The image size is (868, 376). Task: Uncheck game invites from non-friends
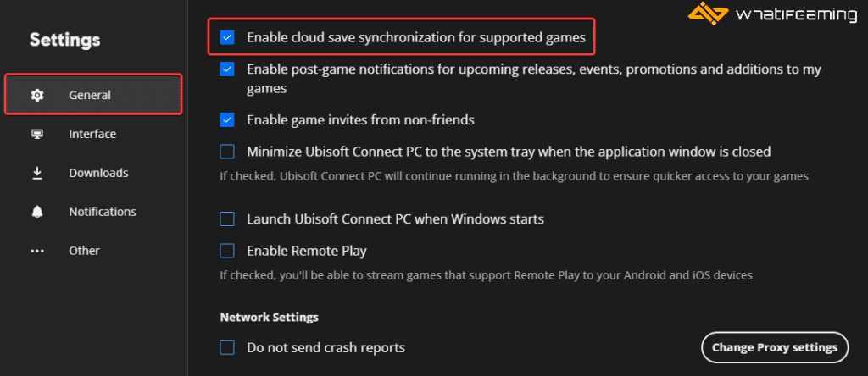pyautogui.click(x=227, y=120)
